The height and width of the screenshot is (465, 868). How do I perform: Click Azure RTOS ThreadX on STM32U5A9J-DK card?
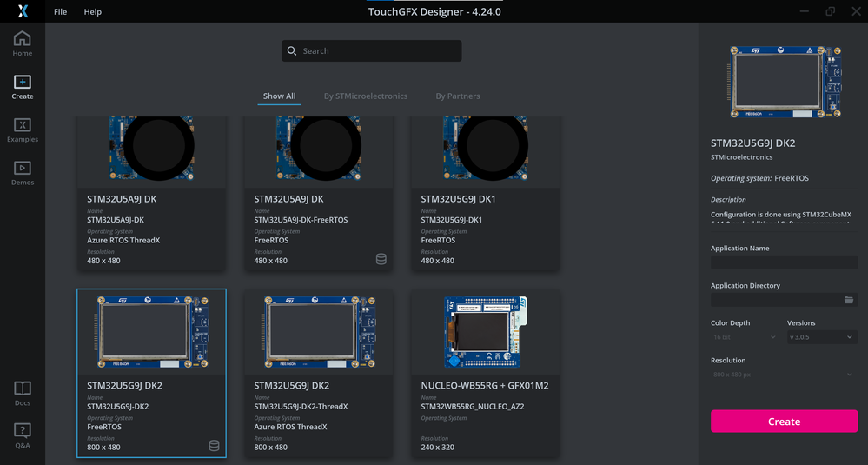tap(123, 240)
